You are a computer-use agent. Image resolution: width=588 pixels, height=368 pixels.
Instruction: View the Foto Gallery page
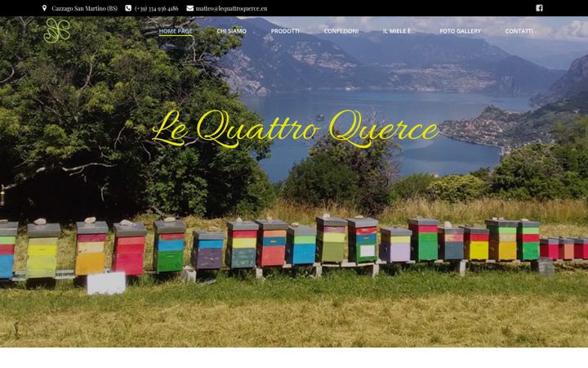[460, 31]
